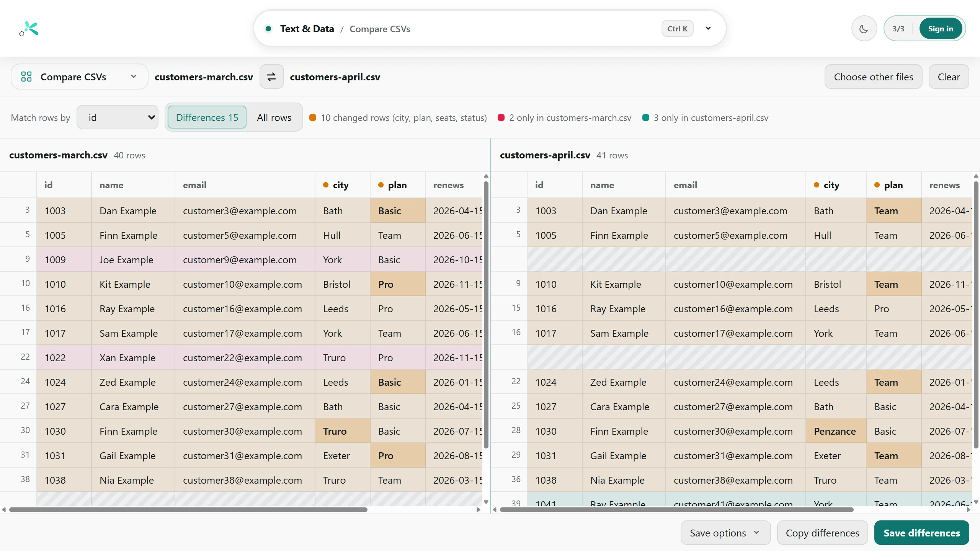Click the Compare CSVs grid icon
980x551 pixels.
pyautogui.click(x=26, y=77)
